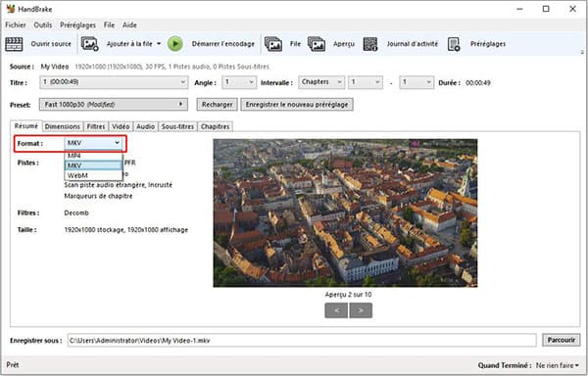Click the Ajouter à la file picture icon
Image resolution: width=588 pixels, height=376 pixels.
(x=89, y=44)
